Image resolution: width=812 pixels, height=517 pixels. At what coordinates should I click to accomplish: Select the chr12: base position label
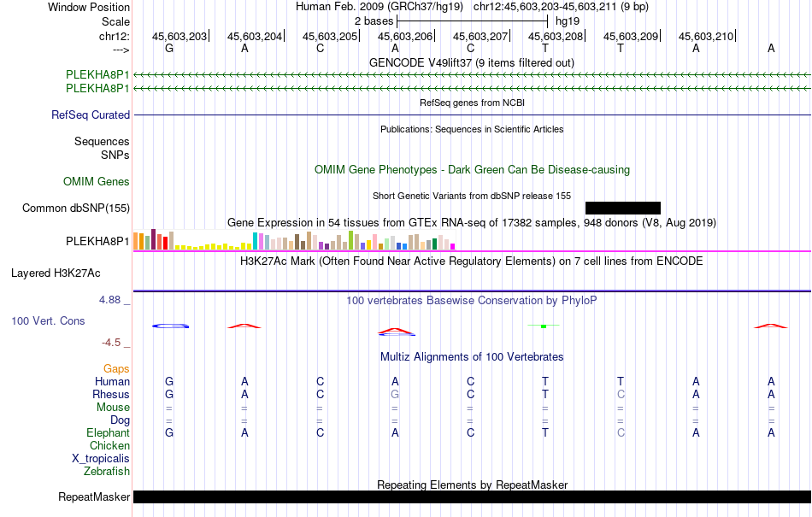point(114,36)
